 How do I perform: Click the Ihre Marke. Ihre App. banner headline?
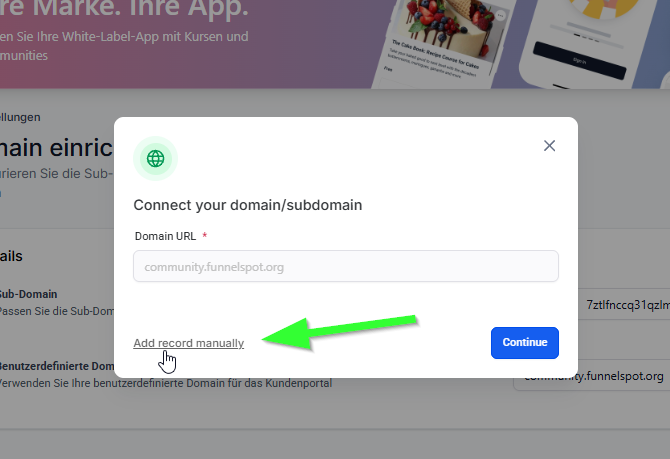click(x=124, y=9)
